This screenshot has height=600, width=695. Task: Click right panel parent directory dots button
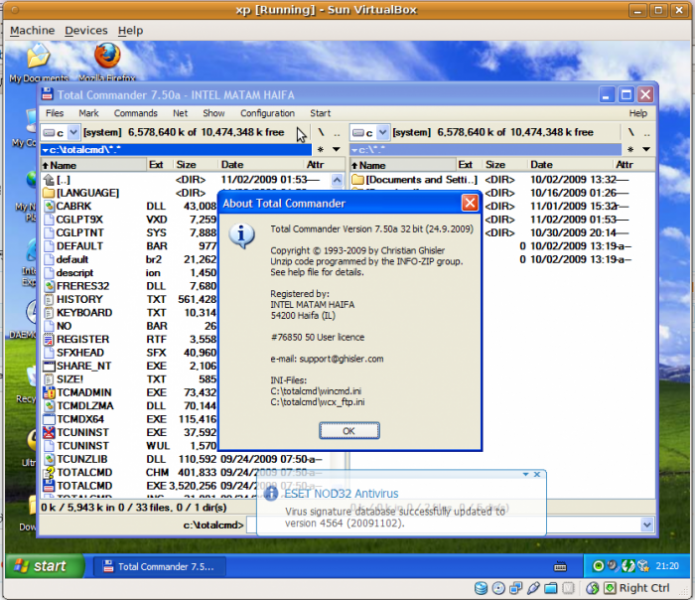(647, 132)
